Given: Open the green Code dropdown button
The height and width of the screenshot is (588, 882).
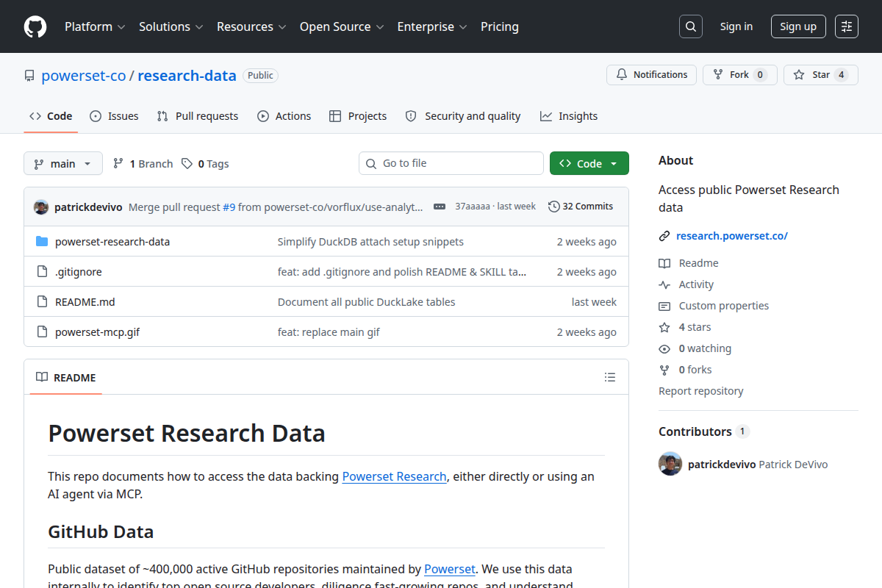Looking at the screenshot, I should (x=589, y=163).
